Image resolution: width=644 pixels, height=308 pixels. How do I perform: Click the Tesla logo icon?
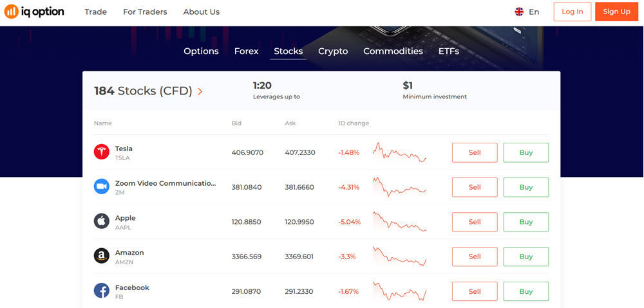click(102, 152)
